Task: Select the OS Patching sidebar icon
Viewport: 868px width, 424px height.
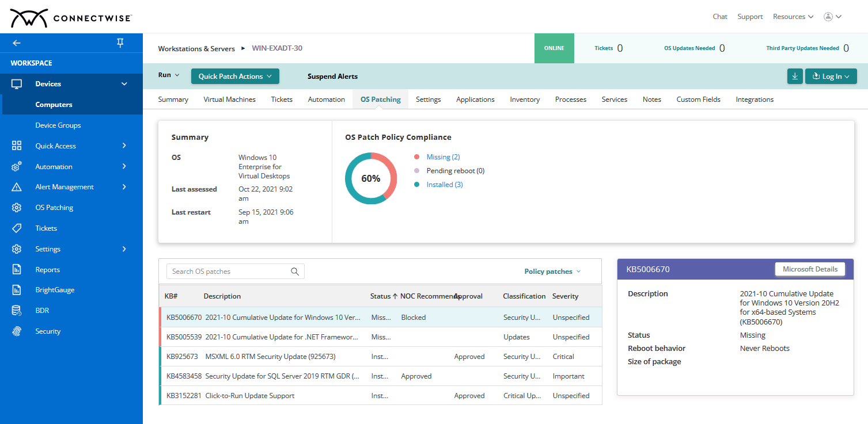Action: 17,207
